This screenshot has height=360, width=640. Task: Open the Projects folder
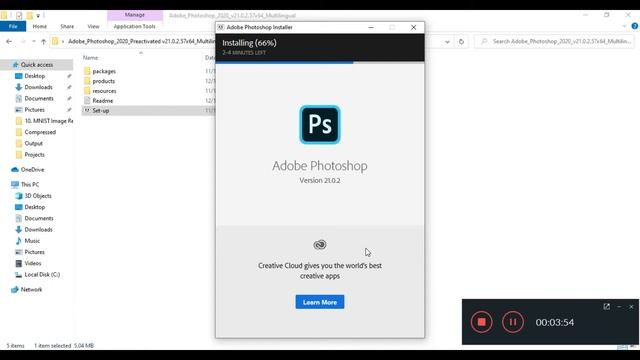(x=34, y=155)
